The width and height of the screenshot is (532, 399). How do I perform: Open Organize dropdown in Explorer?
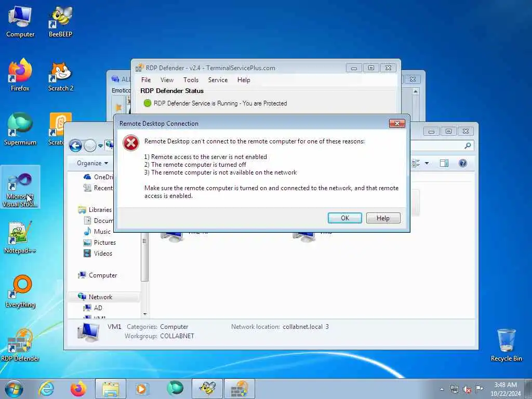pos(92,163)
